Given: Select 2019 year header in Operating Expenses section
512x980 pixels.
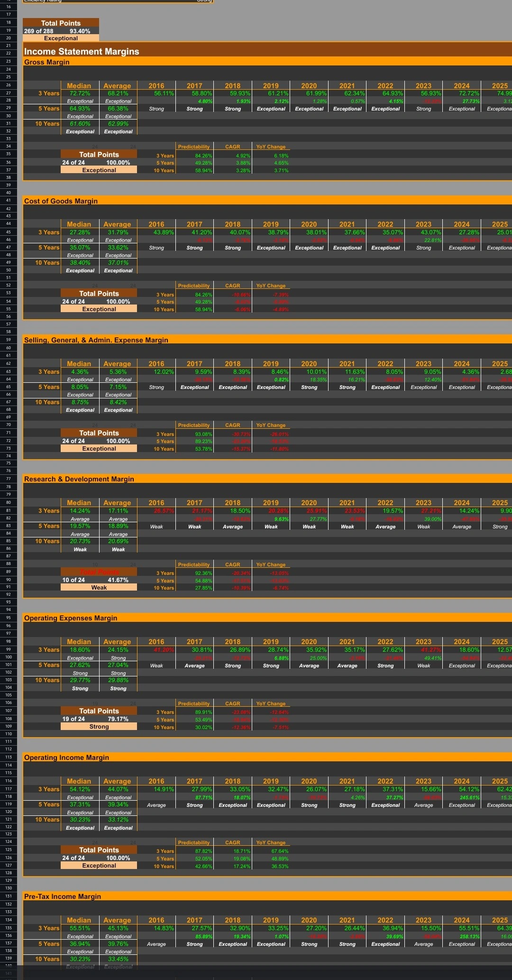Looking at the screenshot, I should pos(271,642).
